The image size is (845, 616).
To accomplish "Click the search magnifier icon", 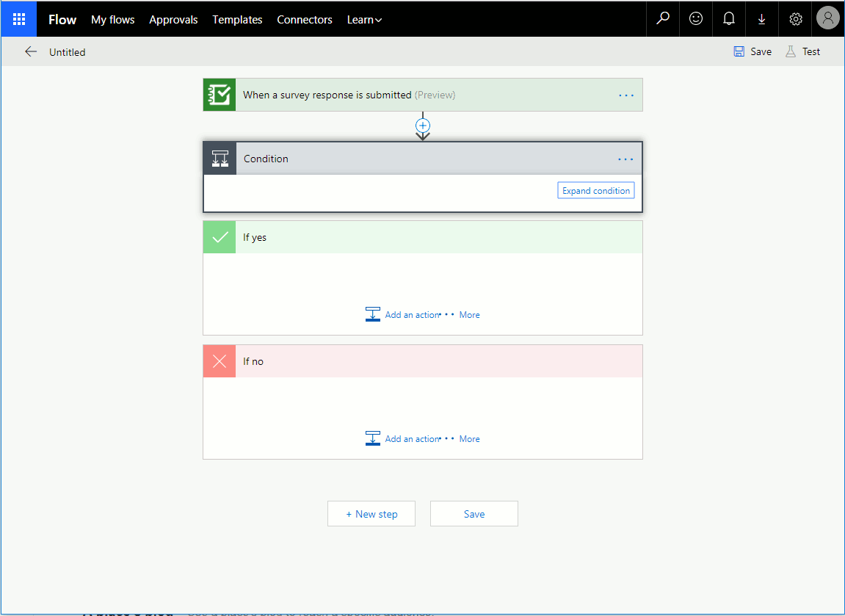I will (663, 19).
